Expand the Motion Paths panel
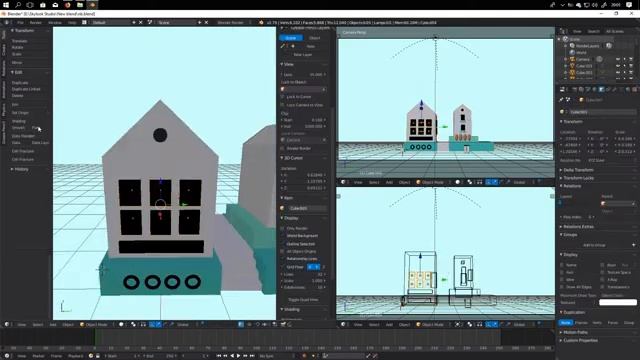Screen dimensions: 640x360 point(561,332)
